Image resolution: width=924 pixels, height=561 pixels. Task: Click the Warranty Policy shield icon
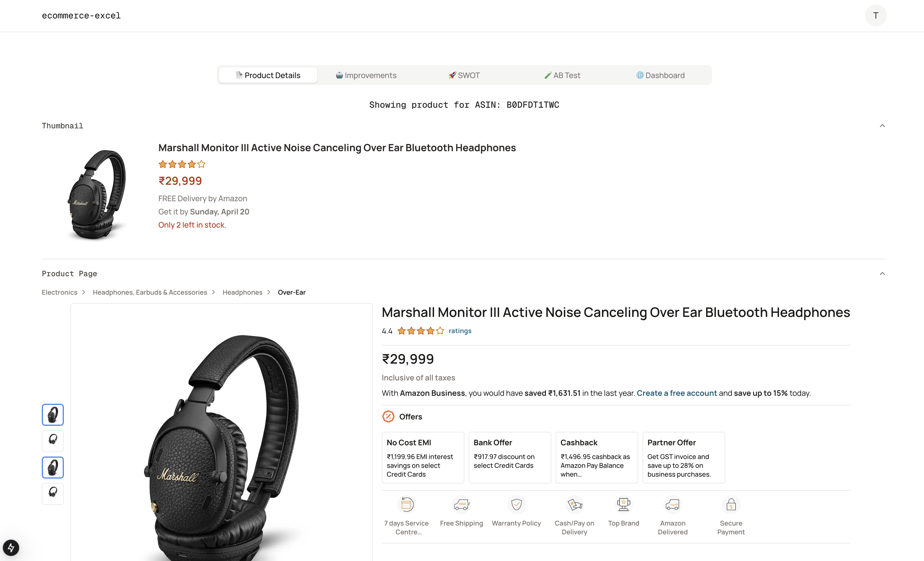[x=516, y=504]
